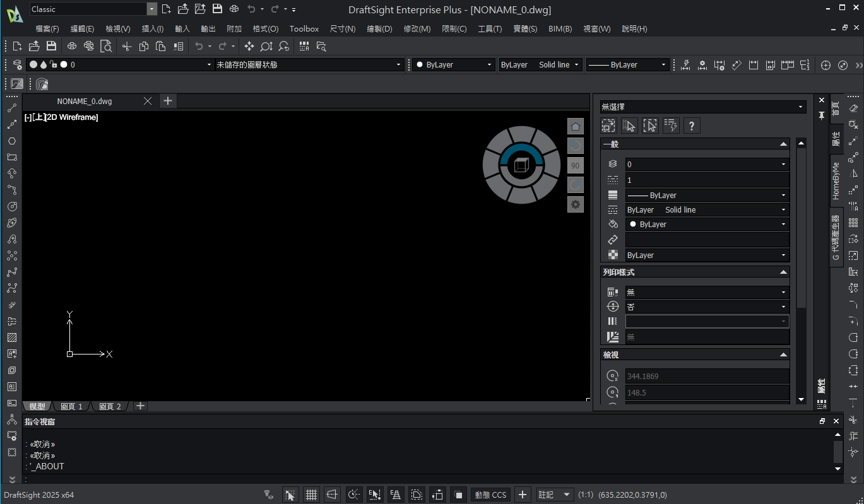Close the NONAME_0.dwg document tab
Viewport: 864px width, 504px height.
[148, 101]
